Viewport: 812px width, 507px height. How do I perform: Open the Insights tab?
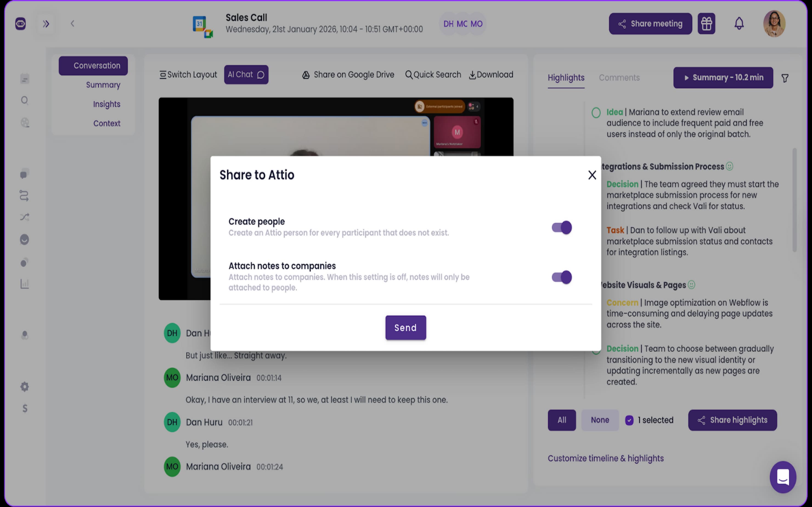click(106, 104)
